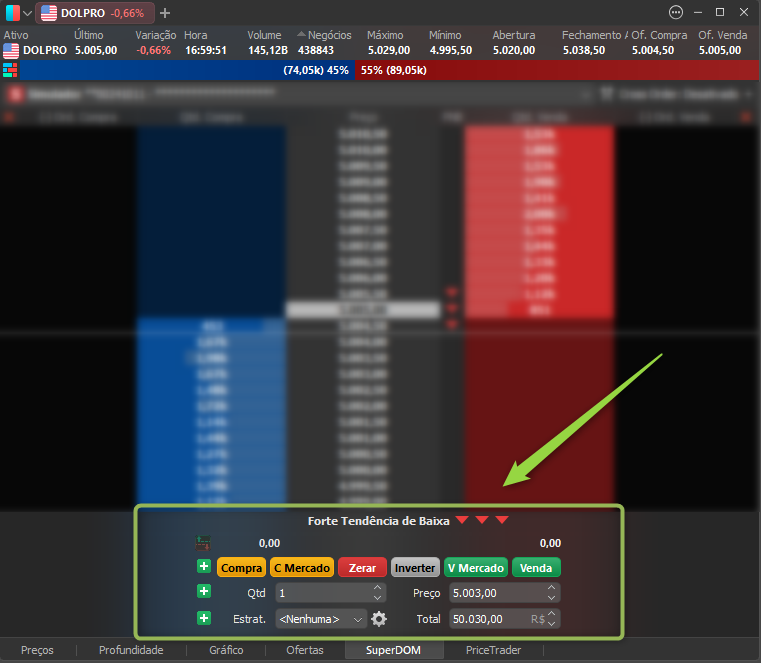
Task: Add a new tab with the plus button
Action: click(165, 13)
